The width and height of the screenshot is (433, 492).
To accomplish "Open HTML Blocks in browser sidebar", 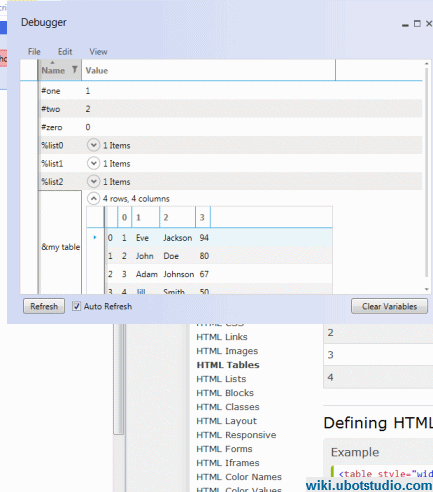I will (225, 393).
